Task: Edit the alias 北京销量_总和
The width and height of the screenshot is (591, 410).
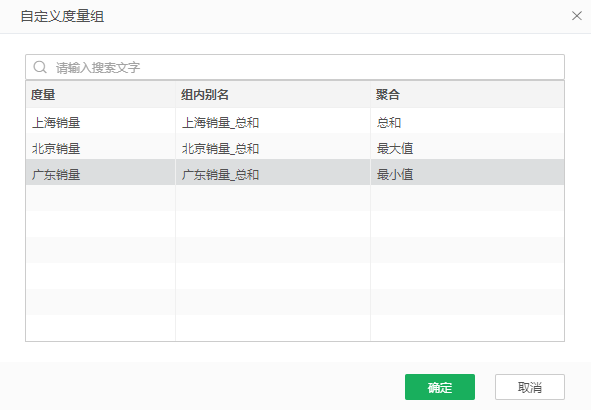Action: click(x=220, y=148)
